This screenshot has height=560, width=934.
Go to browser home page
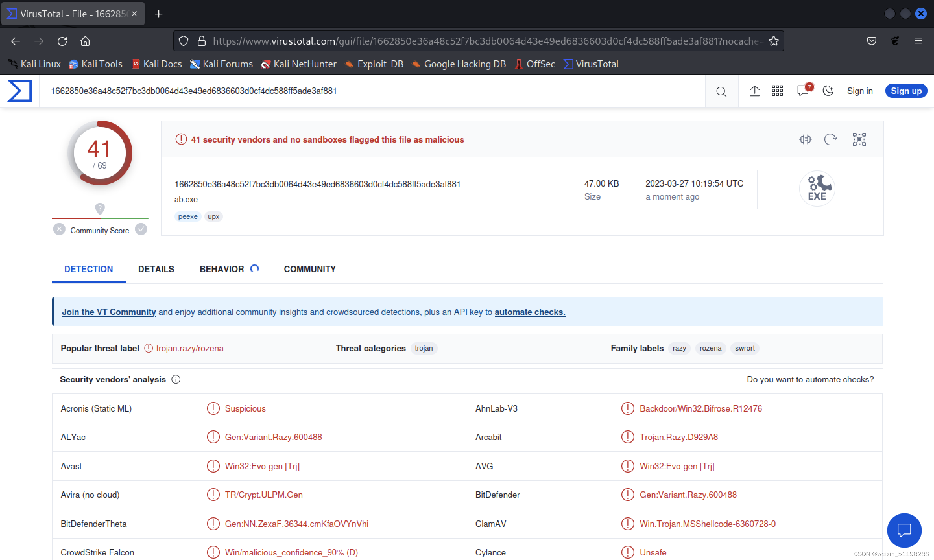[85, 41]
